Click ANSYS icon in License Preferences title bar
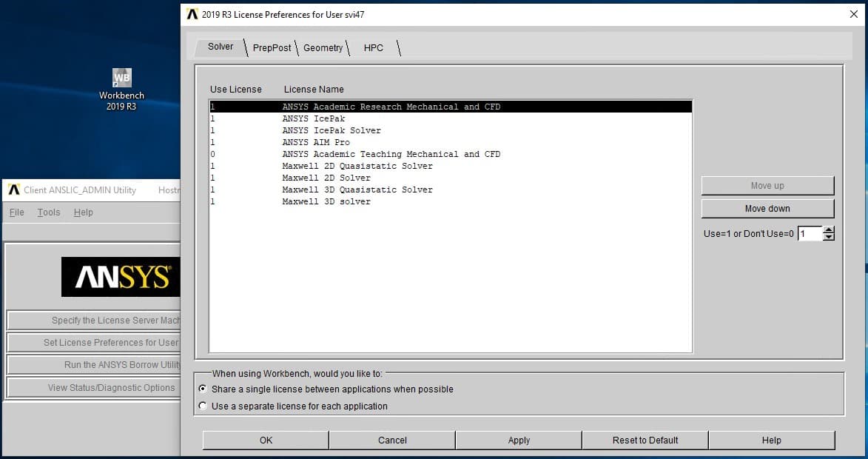Screen dimensions: 868x459 click(192, 14)
